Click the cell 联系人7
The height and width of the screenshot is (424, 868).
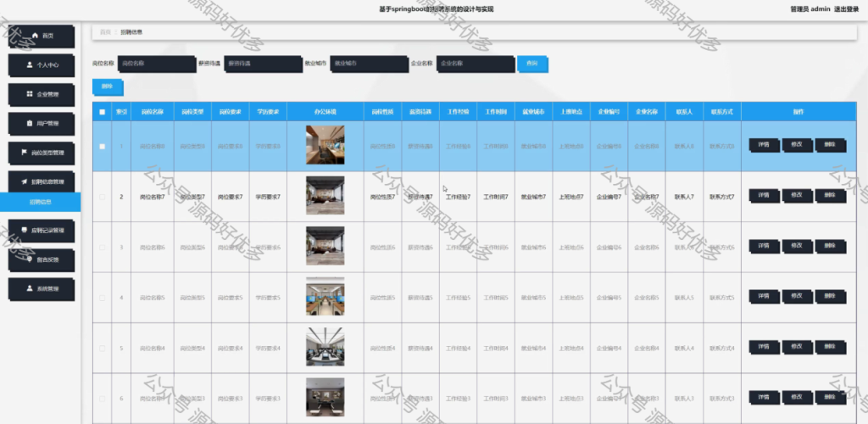click(x=684, y=197)
